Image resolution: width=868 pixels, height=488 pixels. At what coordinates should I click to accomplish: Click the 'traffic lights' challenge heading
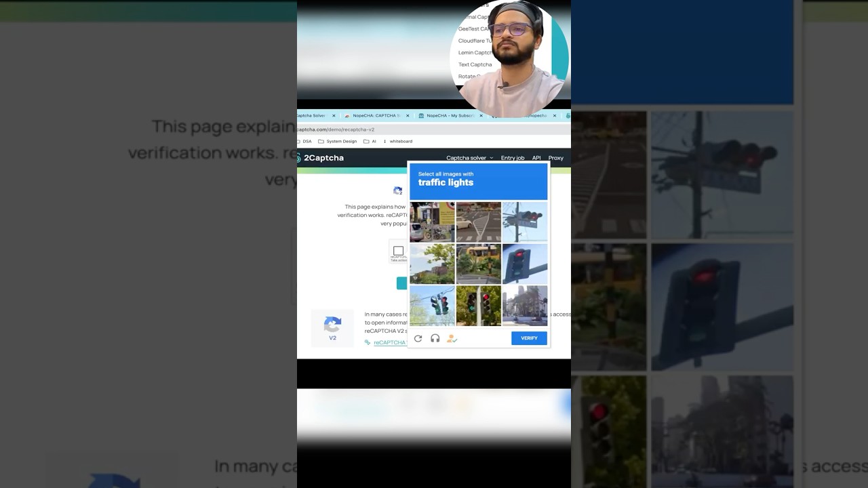click(x=446, y=183)
